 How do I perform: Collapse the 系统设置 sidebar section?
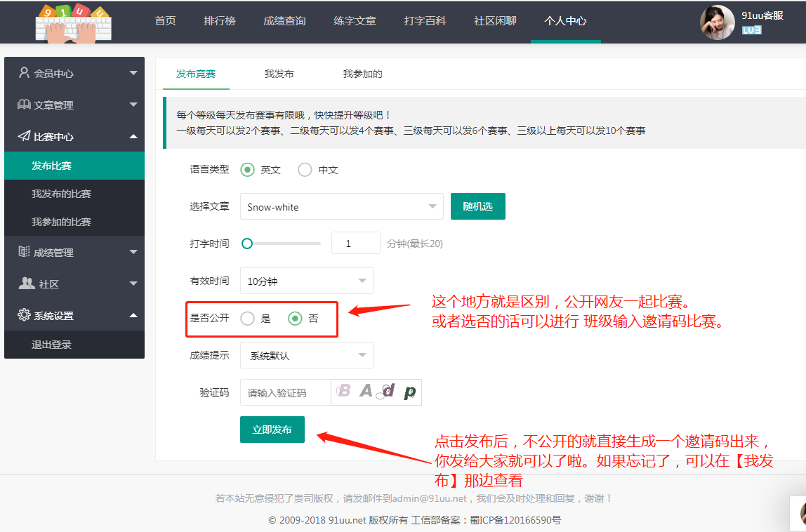pos(133,316)
